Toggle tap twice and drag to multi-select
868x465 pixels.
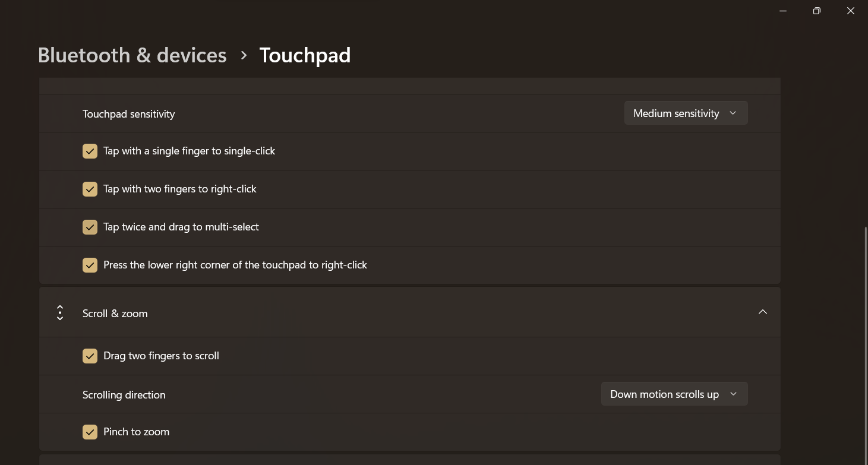(x=90, y=227)
